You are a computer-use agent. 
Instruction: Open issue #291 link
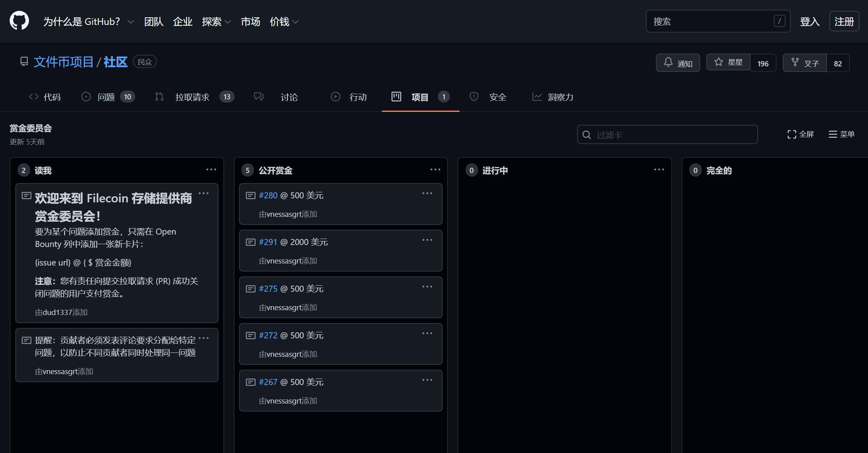(268, 242)
